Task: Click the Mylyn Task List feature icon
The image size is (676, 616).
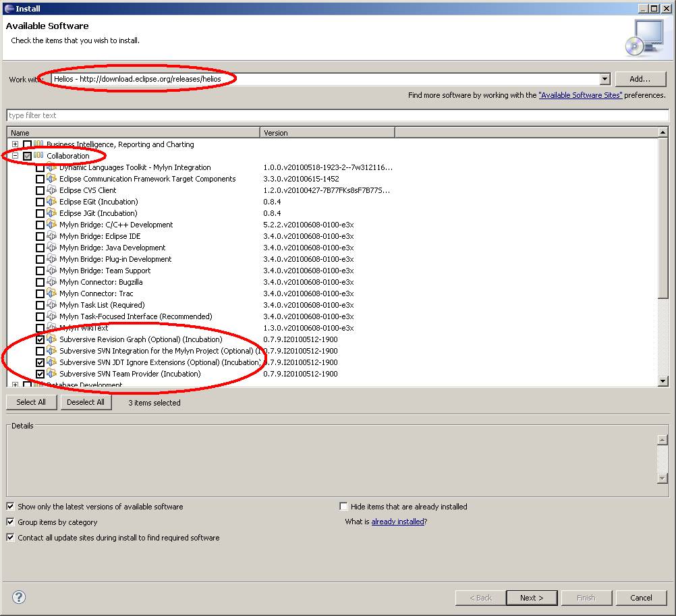Action: click(52, 305)
